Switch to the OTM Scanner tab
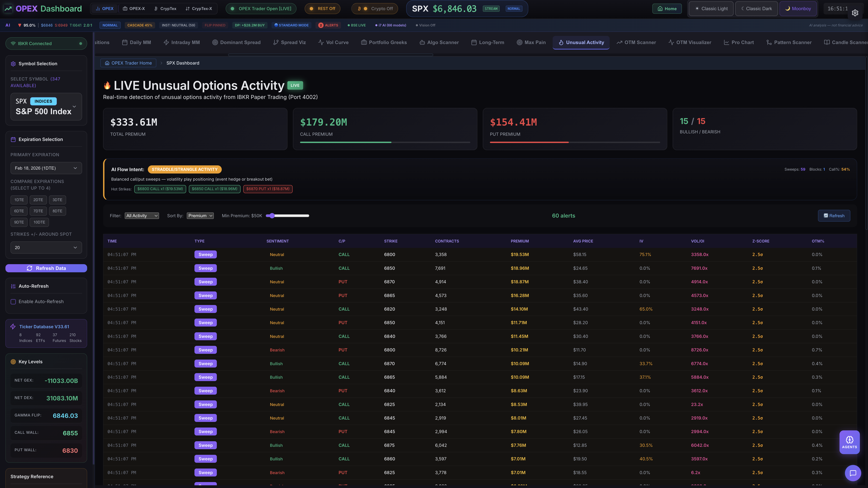The image size is (868, 488). point(636,42)
